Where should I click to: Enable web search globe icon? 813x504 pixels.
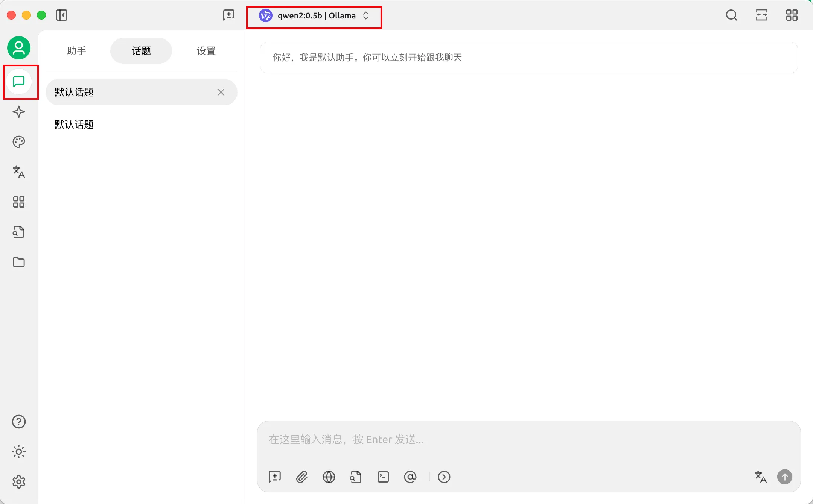tap(329, 477)
